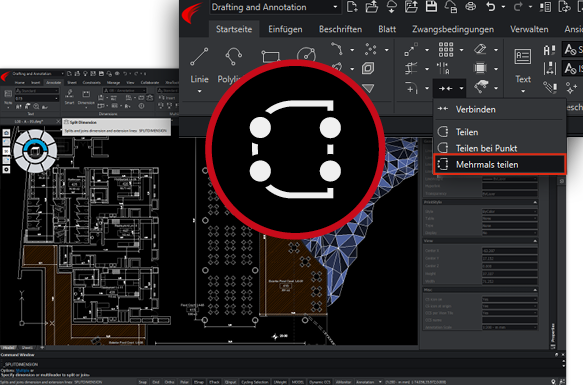Click MODEL button in status bar
Screen dimensions: 583x385
(297, 382)
